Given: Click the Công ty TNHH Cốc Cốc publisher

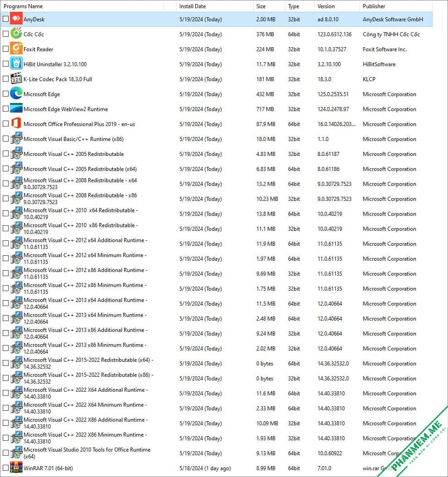Looking at the screenshot, I should [x=391, y=34].
